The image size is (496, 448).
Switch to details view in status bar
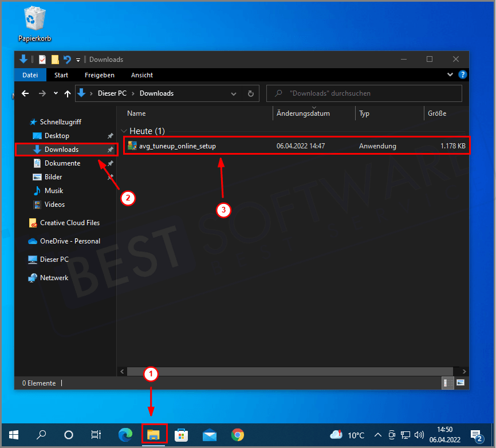point(447,383)
